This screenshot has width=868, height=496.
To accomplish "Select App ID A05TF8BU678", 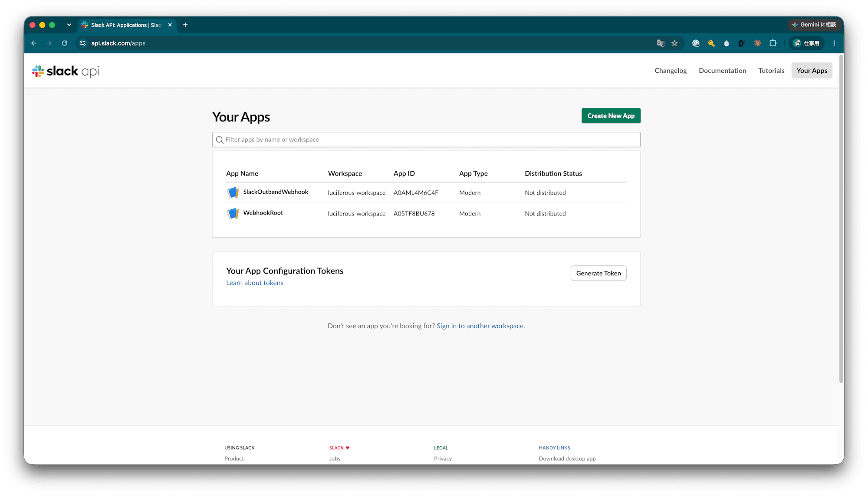I will click(414, 214).
